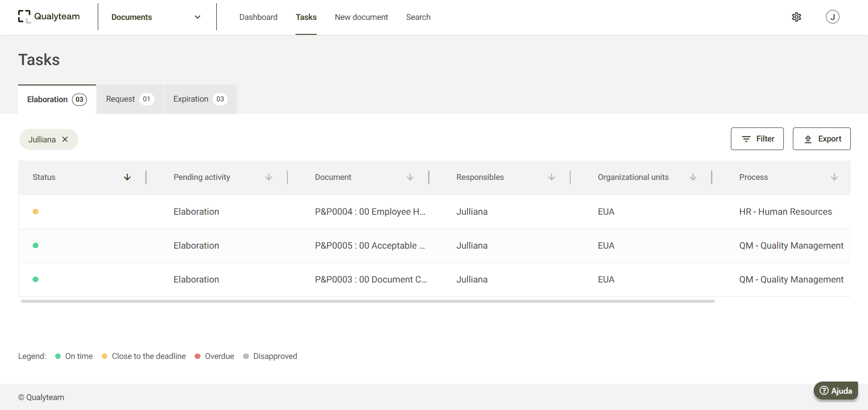The width and height of the screenshot is (868, 410).
Task: Click HR - Human Resources process cell
Action: (786, 212)
